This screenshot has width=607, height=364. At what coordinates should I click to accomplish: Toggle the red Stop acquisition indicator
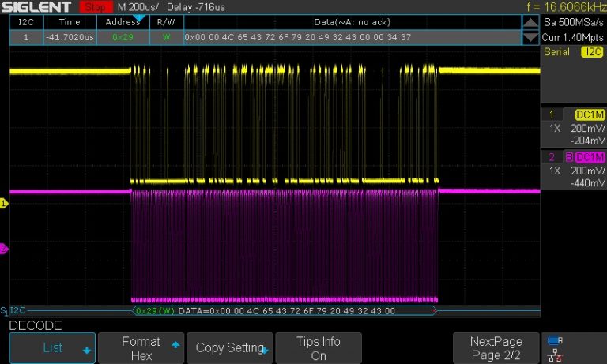point(96,7)
